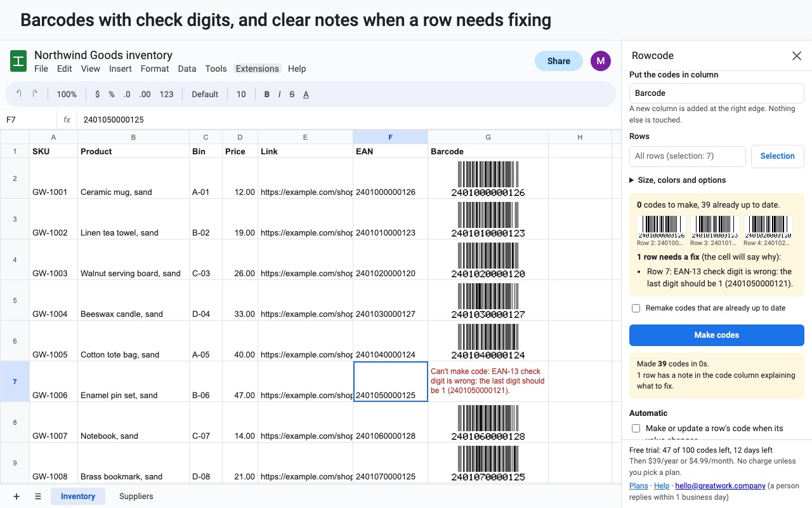Increase decimal places with .00 button

(145, 94)
